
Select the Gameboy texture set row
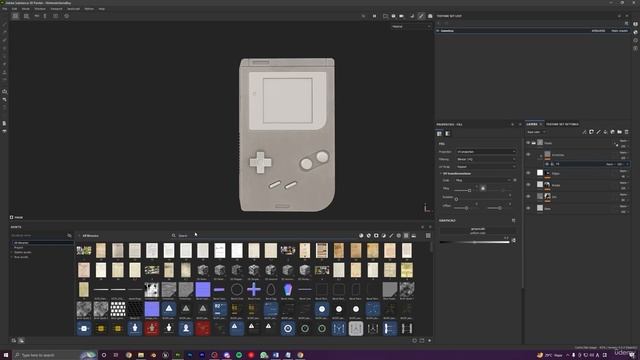click(533, 31)
